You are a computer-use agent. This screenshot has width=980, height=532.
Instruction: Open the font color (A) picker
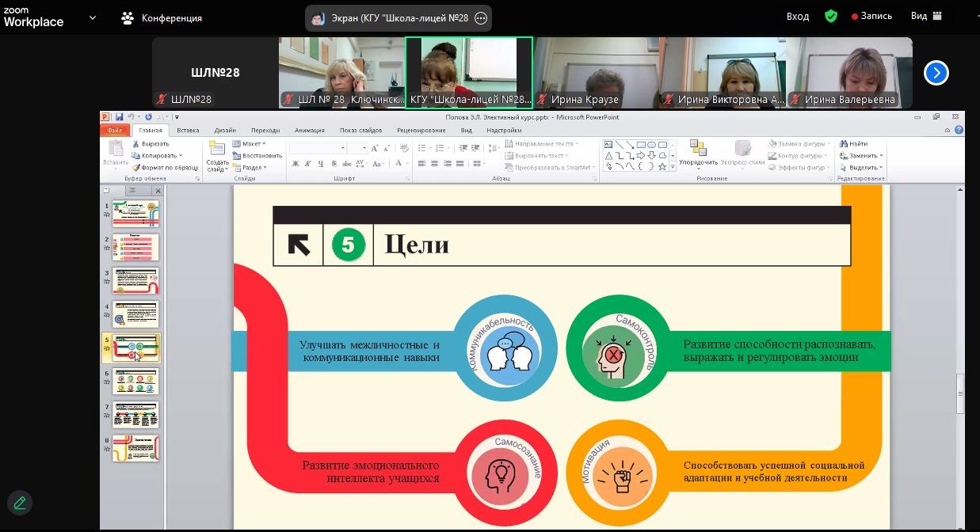(400, 164)
